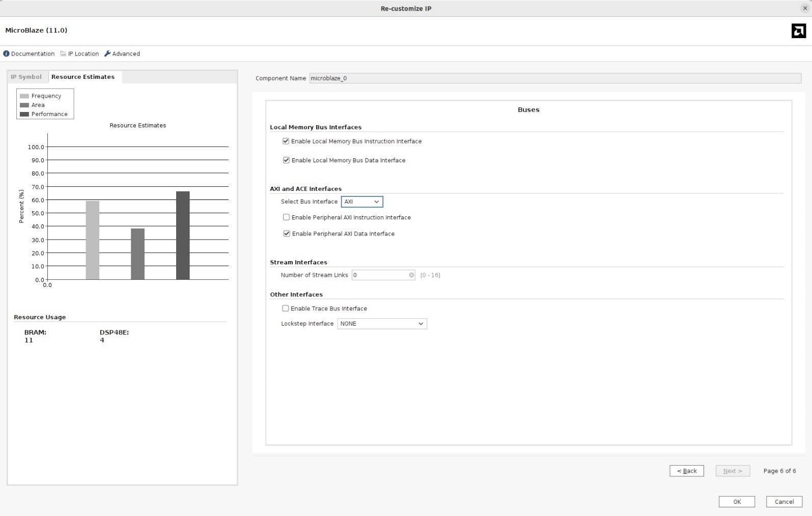This screenshot has width=812, height=516.
Task: Click the Component Name field
Action: [x=555, y=78]
